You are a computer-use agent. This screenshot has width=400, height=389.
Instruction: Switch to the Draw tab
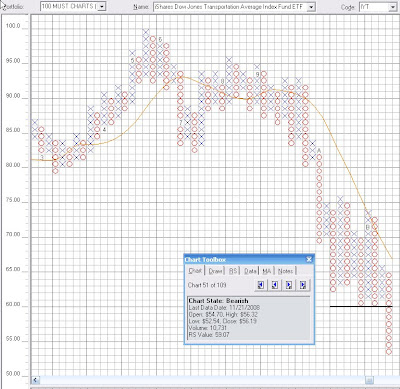215,271
